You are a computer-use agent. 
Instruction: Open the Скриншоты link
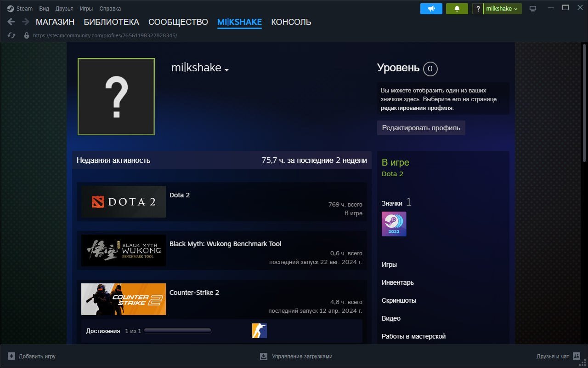coord(399,300)
